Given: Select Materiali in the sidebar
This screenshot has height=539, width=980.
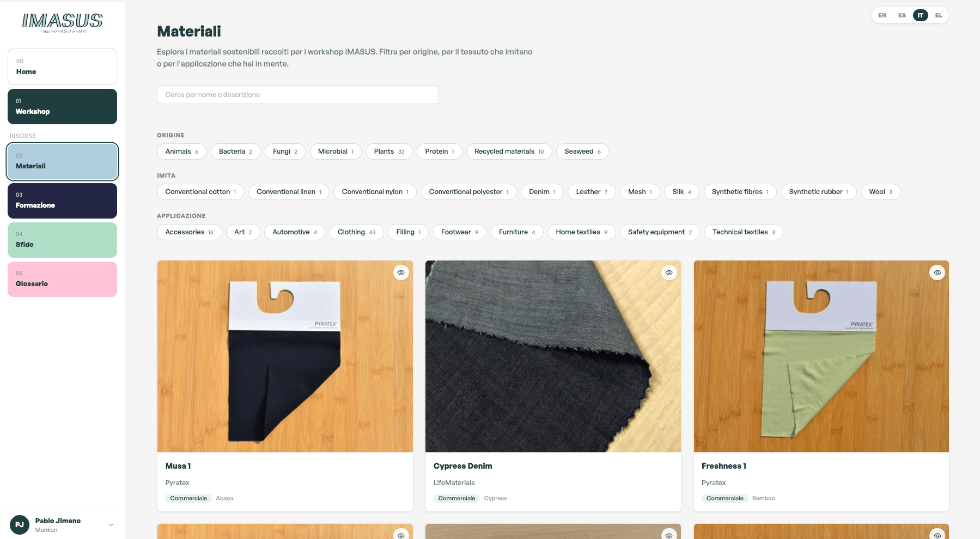Looking at the screenshot, I should tap(62, 161).
